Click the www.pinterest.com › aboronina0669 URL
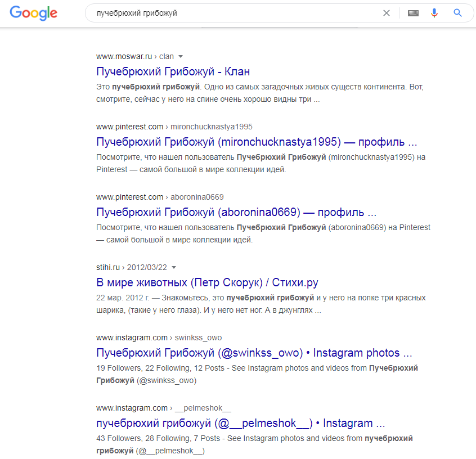Screen dimensions: 476x459 (160, 197)
